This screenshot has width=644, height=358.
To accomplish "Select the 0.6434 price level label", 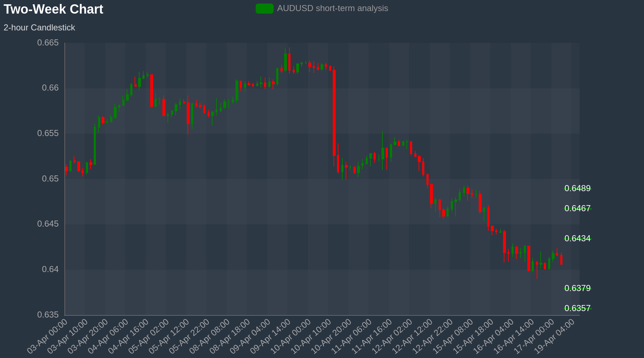I will 577,238.
